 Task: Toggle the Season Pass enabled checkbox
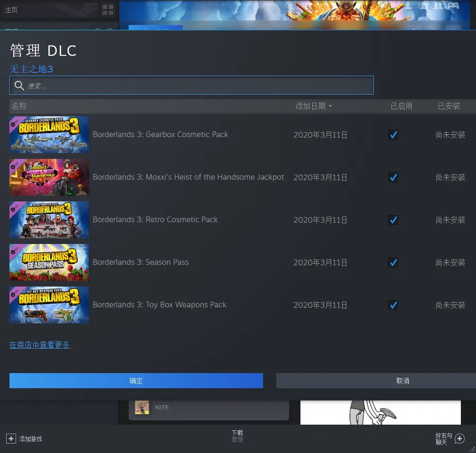(393, 262)
